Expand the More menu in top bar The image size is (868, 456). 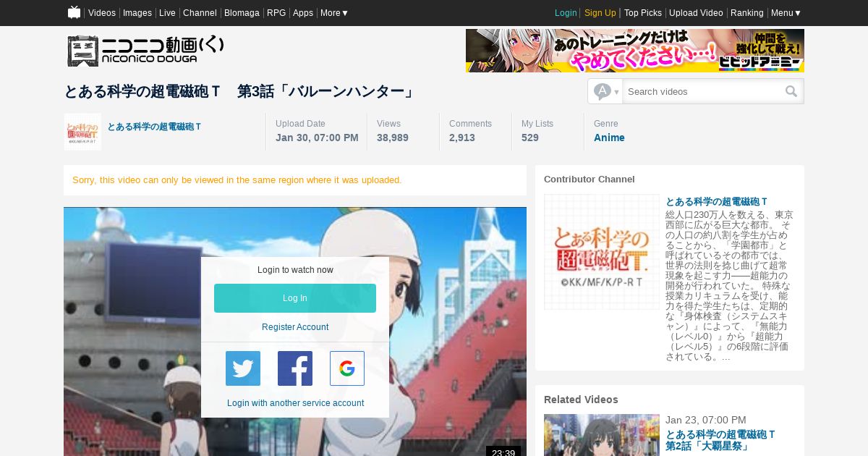[334, 13]
